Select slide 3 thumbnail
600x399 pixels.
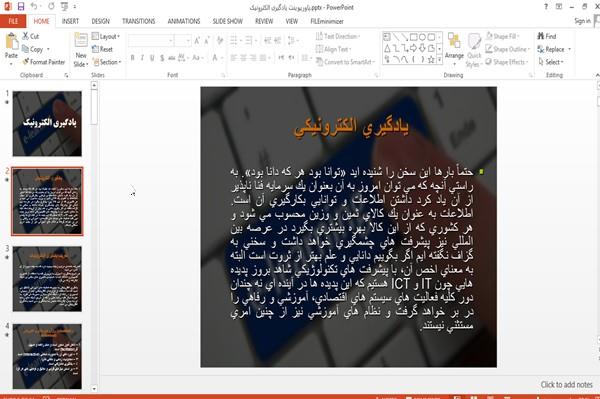(x=47, y=278)
